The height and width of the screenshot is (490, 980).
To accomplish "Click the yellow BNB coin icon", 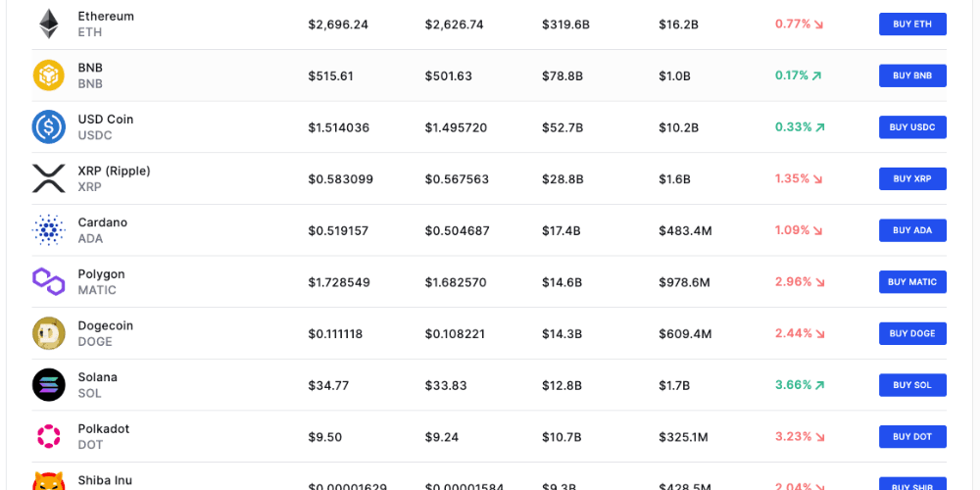I will point(48,75).
